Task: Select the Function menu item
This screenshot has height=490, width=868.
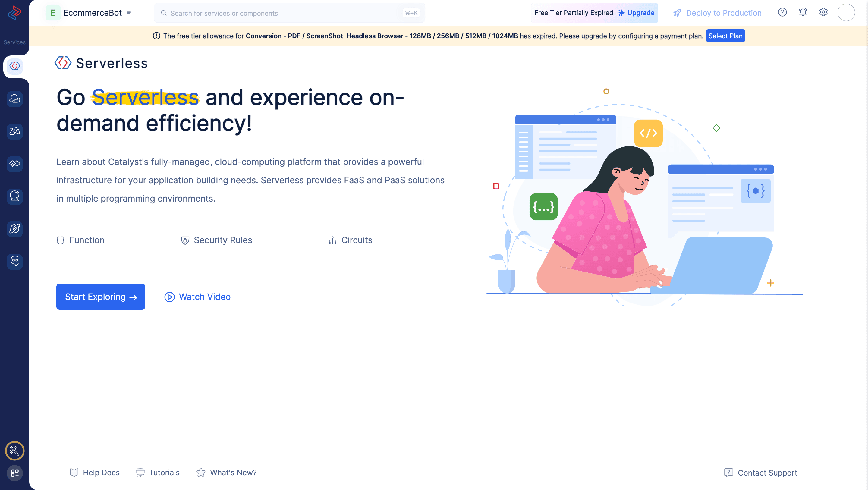Action: coord(80,240)
